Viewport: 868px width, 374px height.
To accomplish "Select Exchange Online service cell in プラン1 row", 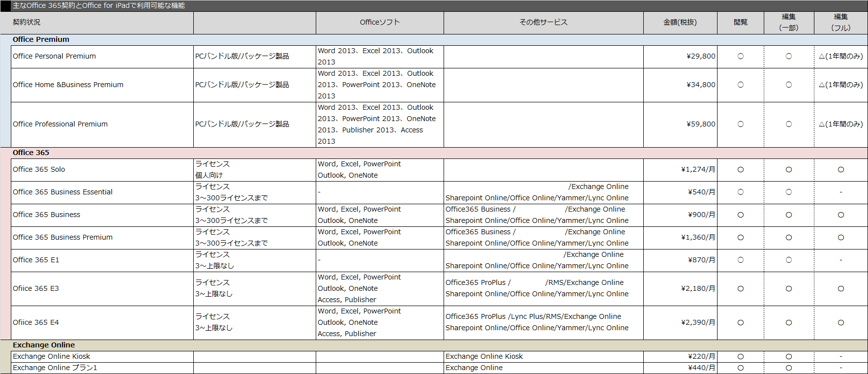I will click(x=543, y=368).
